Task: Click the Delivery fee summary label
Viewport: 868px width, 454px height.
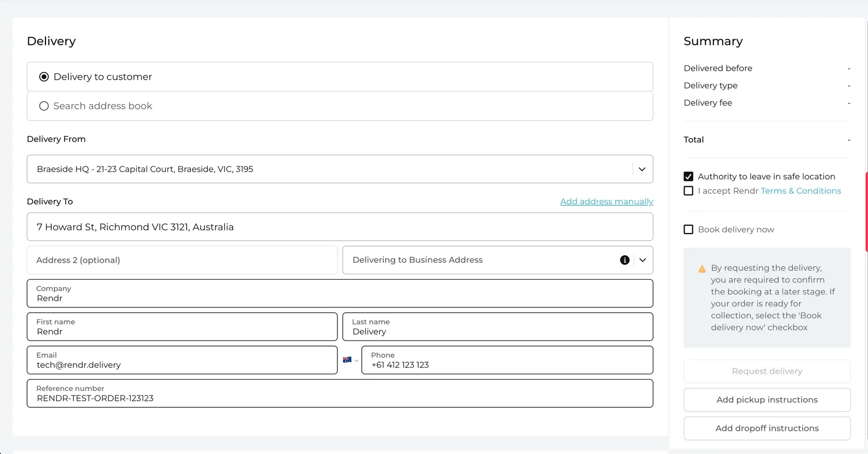Action: pos(708,103)
